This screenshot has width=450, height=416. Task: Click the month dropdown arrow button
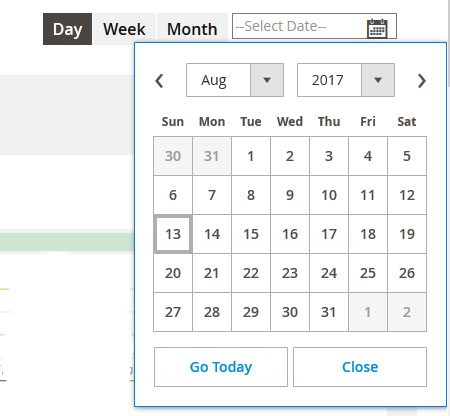pos(267,80)
